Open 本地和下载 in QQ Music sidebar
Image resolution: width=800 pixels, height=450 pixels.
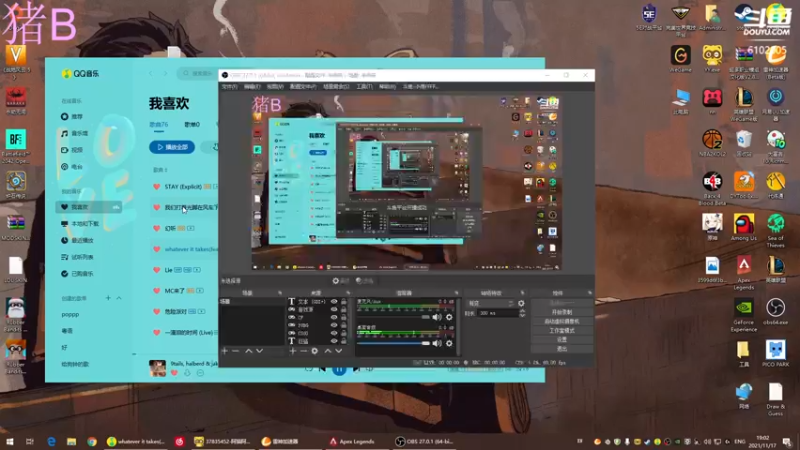coord(80,224)
